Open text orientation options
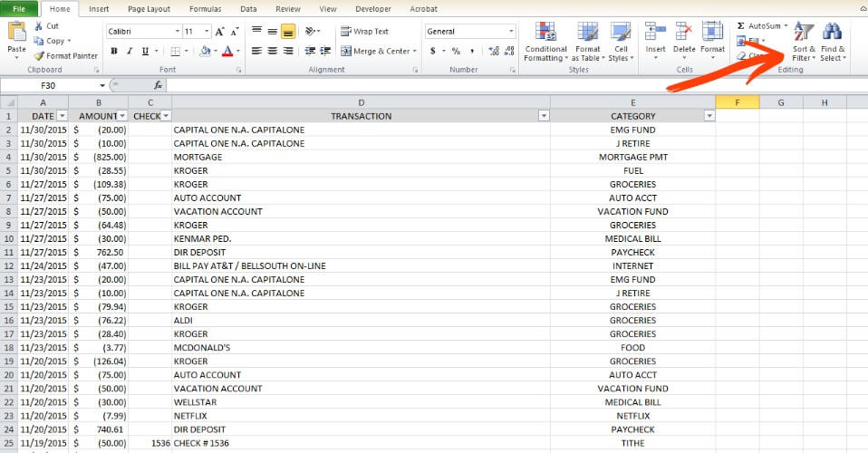 pyautogui.click(x=313, y=32)
